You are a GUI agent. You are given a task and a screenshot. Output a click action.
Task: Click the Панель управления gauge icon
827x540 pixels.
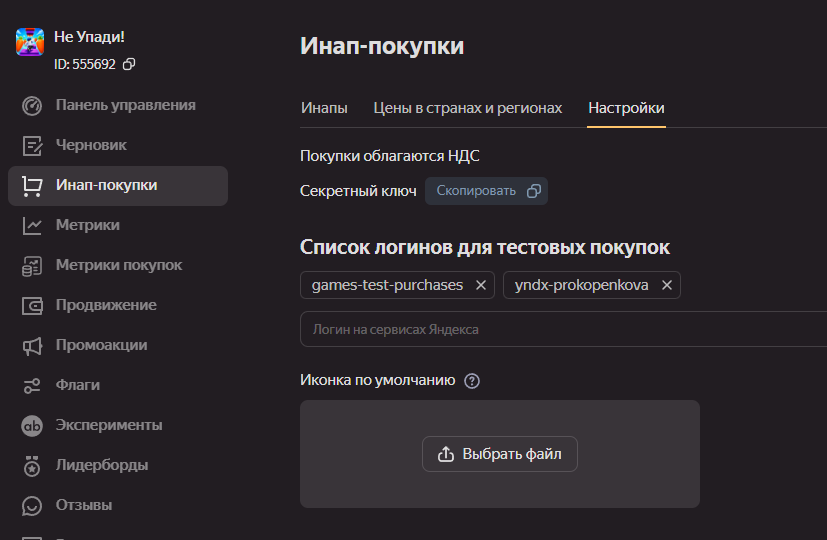[32, 105]
